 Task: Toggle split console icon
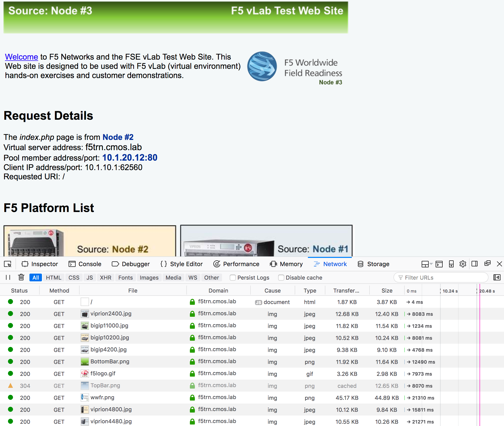click(x=439, y=264)
